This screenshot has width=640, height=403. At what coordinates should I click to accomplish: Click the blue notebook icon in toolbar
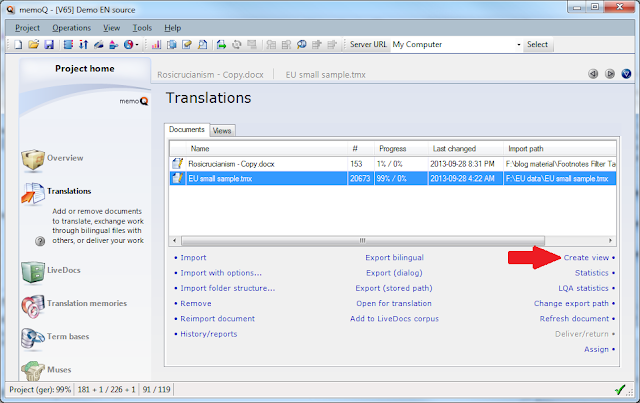68,45
